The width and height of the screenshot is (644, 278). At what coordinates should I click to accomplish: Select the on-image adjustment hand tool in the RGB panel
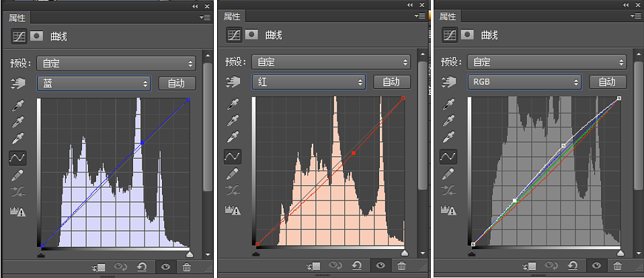pyautogui.click(x=449, y=82)
